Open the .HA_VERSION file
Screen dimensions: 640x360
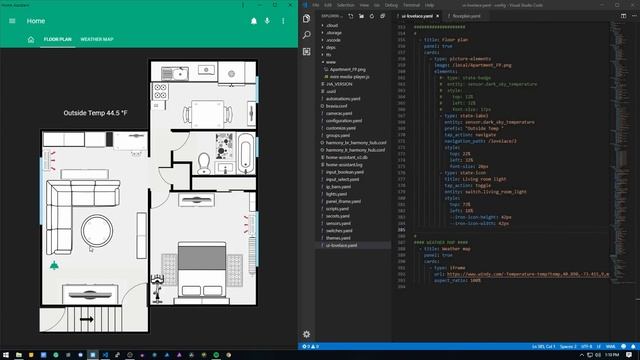click(x=339, y=84)
